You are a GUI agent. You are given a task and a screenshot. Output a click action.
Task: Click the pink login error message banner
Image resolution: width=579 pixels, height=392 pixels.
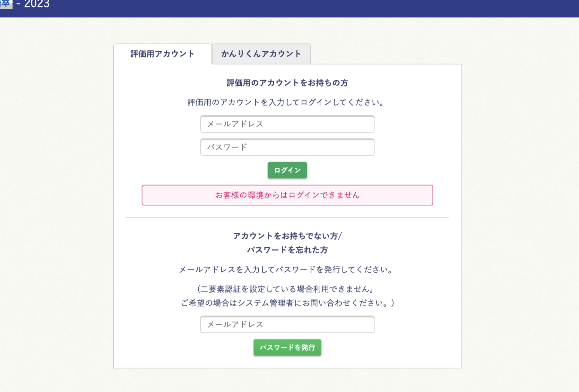[287, 194]
